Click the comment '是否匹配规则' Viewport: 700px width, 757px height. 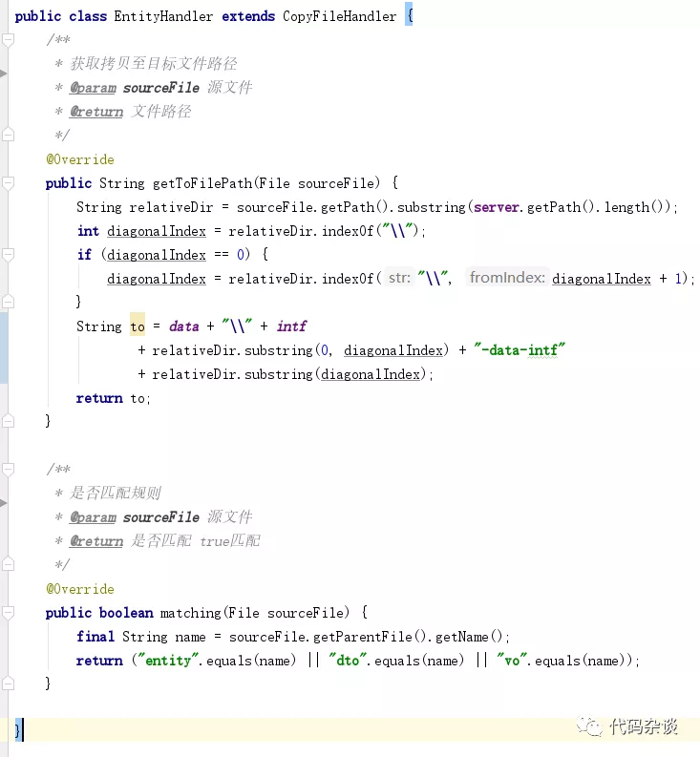click(116, 493)
